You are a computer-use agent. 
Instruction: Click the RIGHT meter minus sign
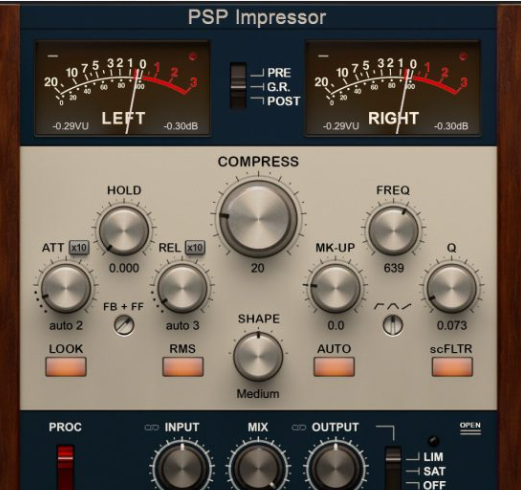323,56
